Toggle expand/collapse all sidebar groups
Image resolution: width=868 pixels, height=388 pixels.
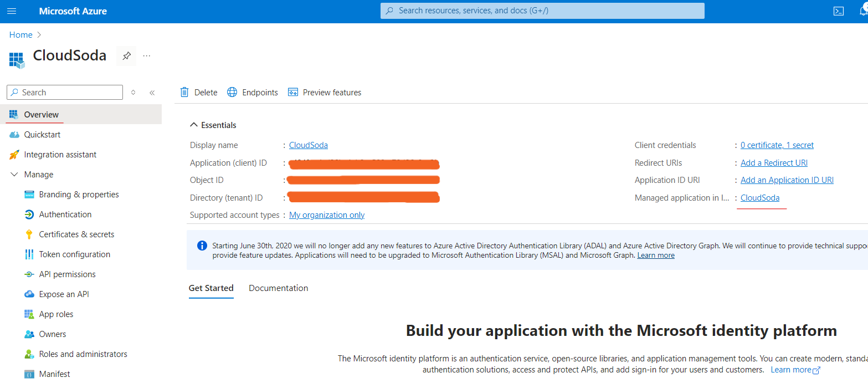[133, 93]
